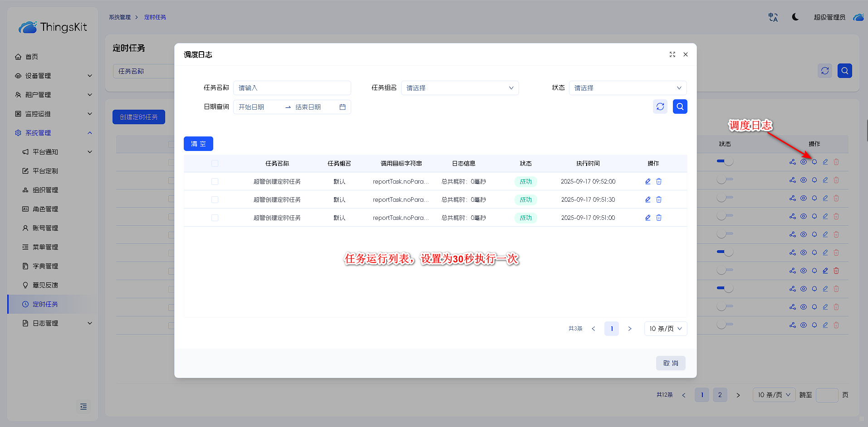The width and height of the screenshot is (868, 427).
Task: Delete the 09:51:30 log entry
Action: (659, 199)
